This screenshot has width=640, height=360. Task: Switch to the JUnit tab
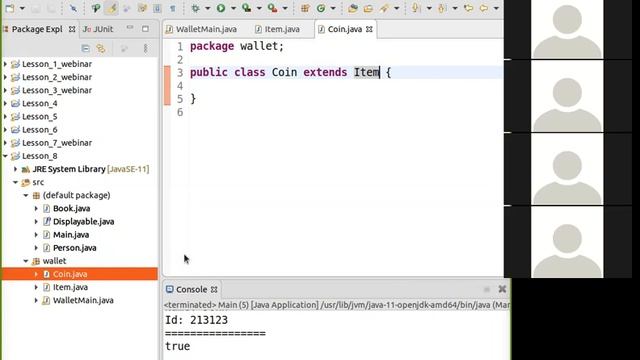[98, 29]
